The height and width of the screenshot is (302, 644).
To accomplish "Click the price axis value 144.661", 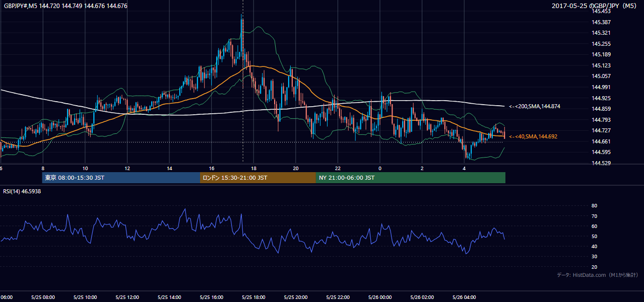I will (601, 141).
